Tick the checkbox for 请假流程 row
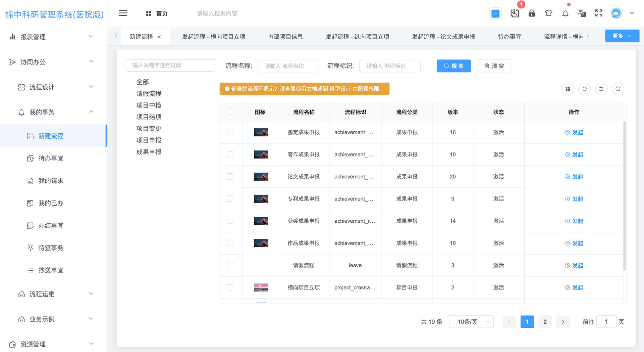The height and width of the screenshot is (352, 644). click(x=230, y=265)
